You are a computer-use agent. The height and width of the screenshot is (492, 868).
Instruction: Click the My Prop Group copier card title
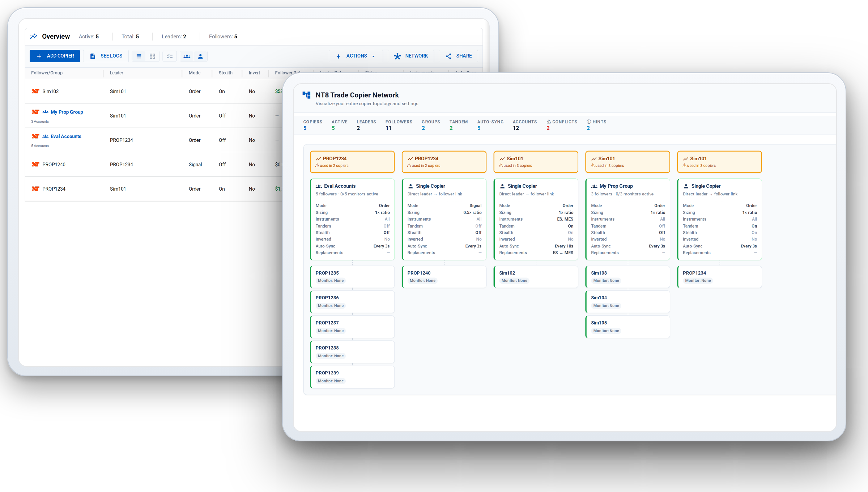point(616,186)
